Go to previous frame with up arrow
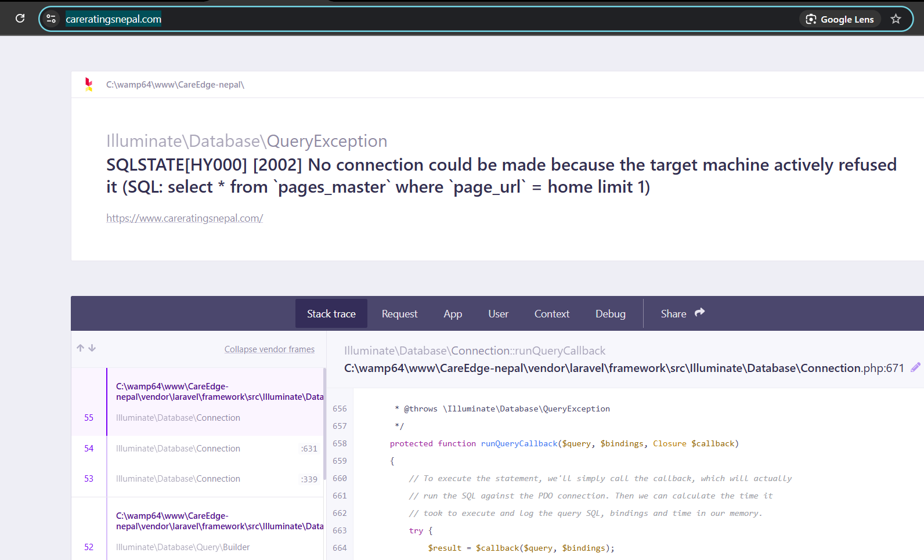Screen dimensions: 924x560 click(x=81, y=348)
